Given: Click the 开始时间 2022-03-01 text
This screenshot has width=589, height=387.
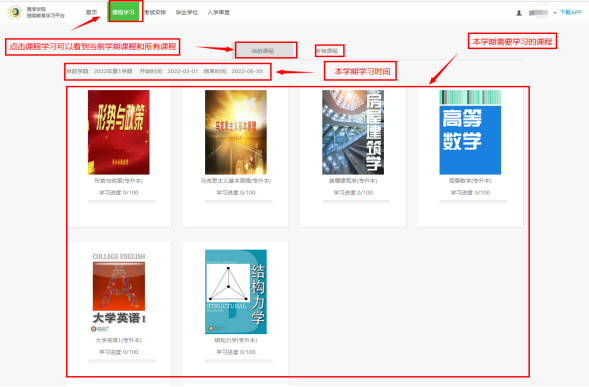Looking at the screenshot, I should tap(169, 71).
